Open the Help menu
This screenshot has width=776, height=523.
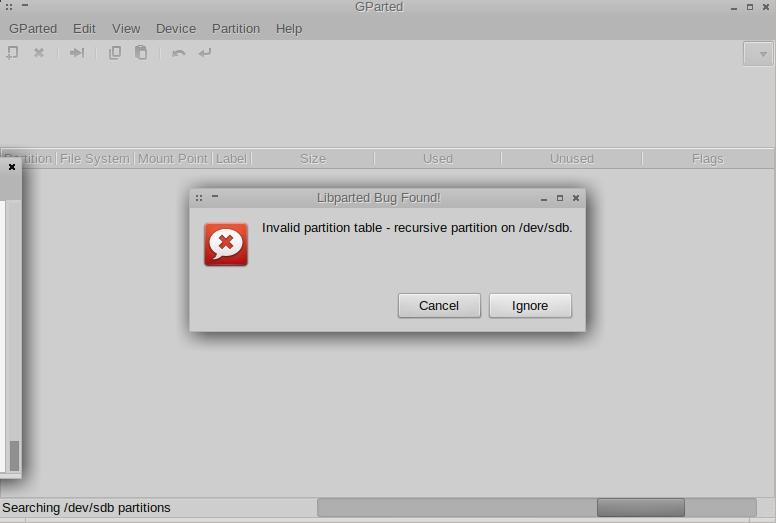point(289,29)
